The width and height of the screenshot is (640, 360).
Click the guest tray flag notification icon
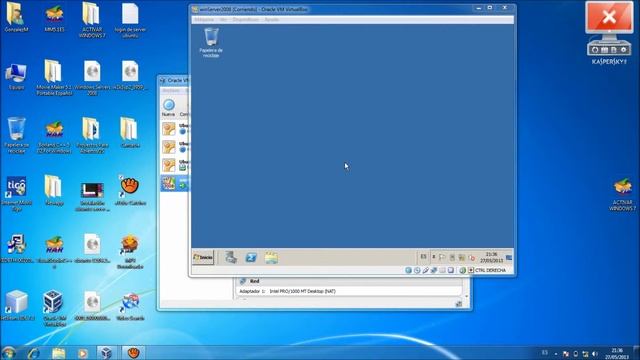click(x=442, y=257)
